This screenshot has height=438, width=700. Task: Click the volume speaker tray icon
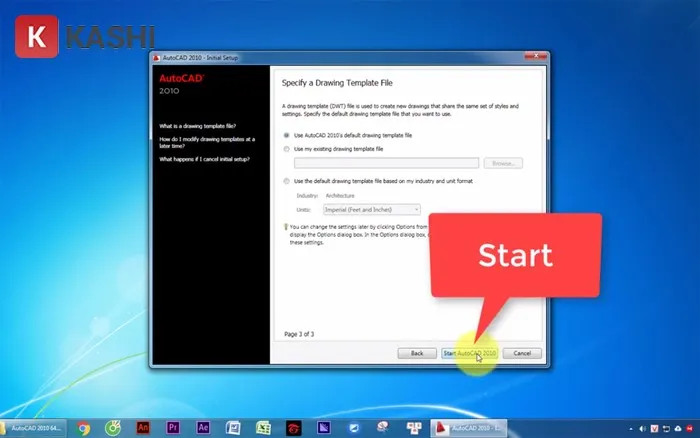pos(642,429)
